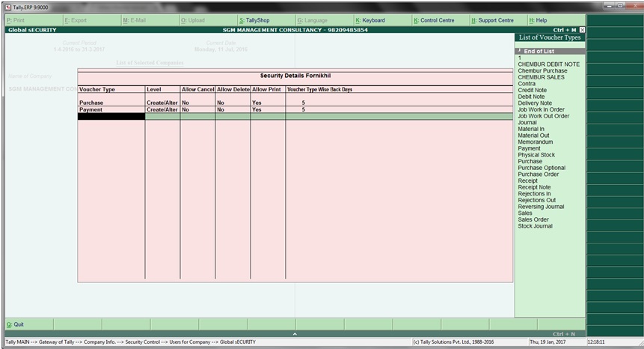The height and width of the screenshot is (349, 644).
Task: Open the Support Centre
Action: click(x=495, y=20)
